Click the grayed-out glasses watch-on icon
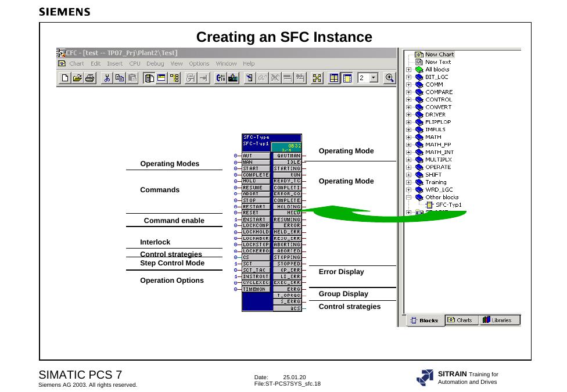This screenshot has width=567, height=392. click(262, 78)
